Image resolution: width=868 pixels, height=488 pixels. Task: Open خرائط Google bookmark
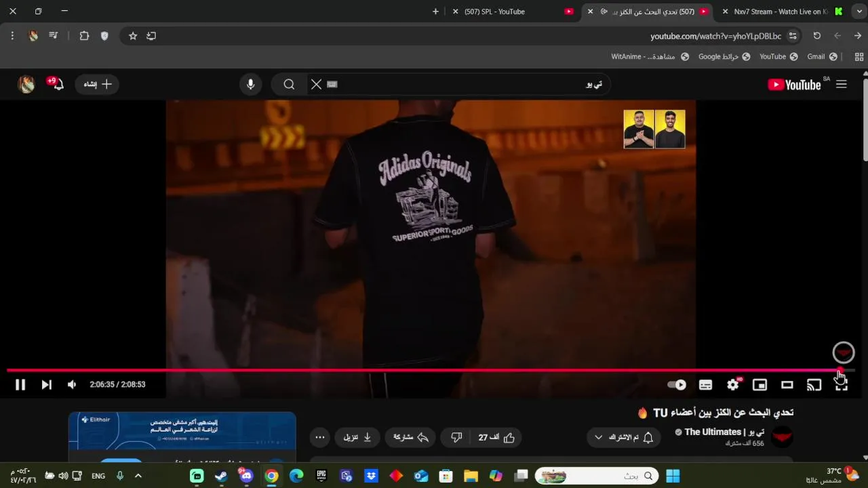pos(724,56)
